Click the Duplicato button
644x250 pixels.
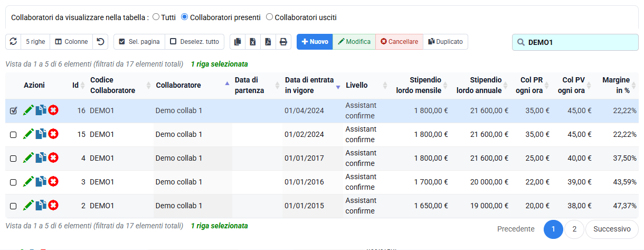tap(446, 42)
